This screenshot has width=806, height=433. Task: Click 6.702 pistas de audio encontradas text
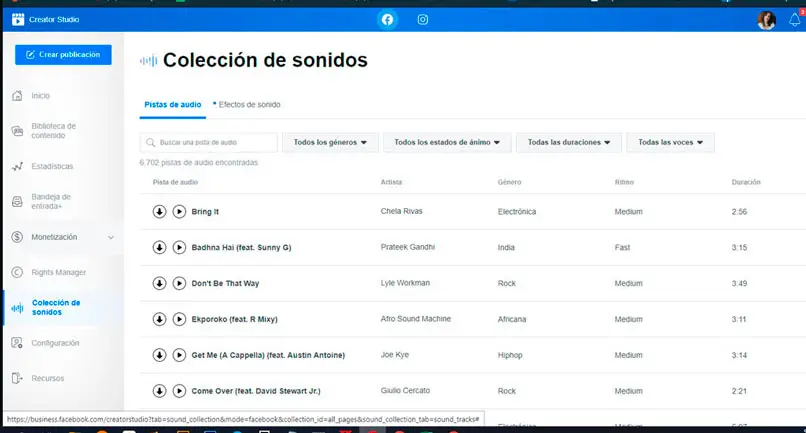coord(198,163)
